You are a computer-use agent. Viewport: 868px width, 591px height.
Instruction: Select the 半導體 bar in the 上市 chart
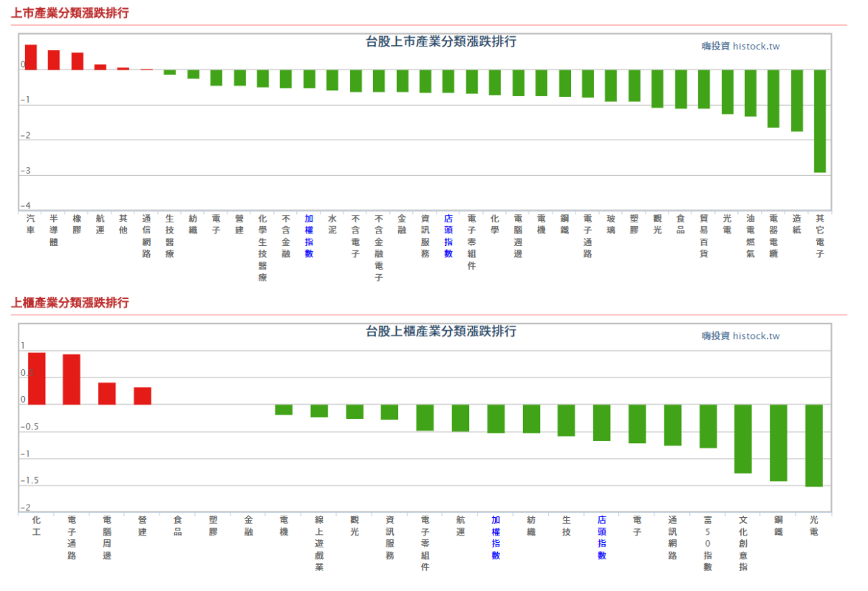click(54, 60)
